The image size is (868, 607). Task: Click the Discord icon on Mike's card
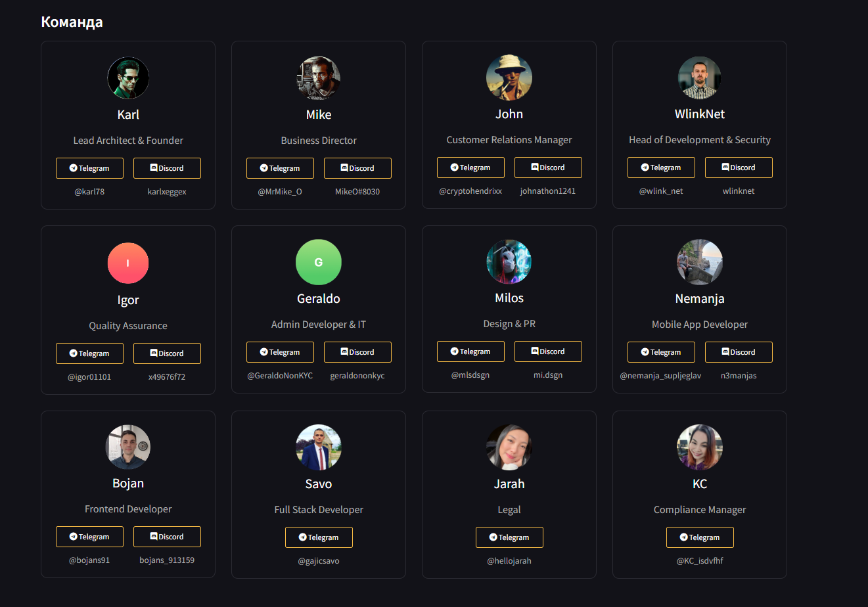pyautogui.click(x=344, y=168)
